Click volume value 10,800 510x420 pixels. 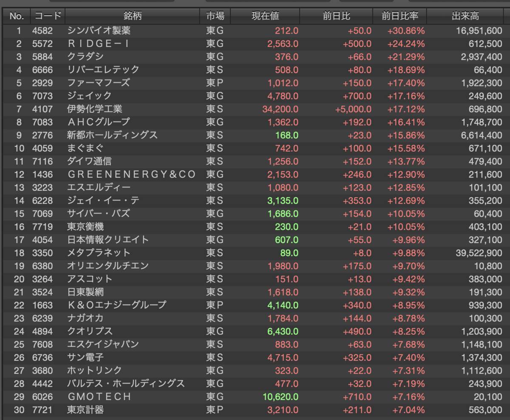tap(489, 266)
